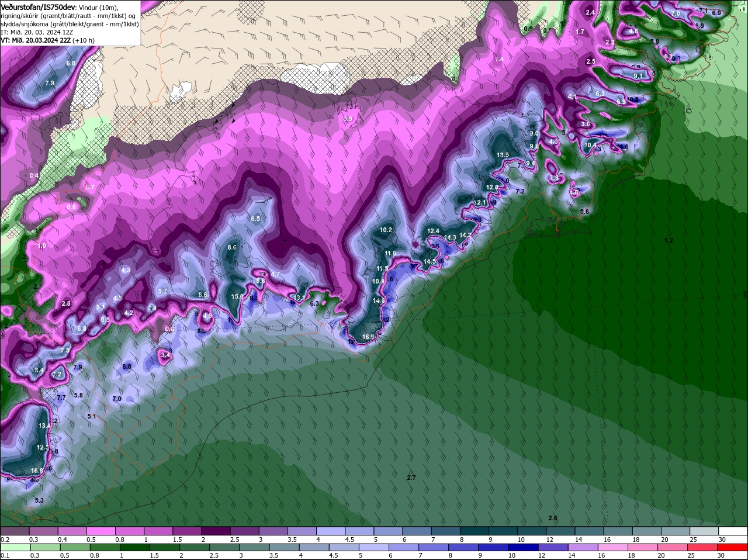Click the 7.7 value on the map
The image size is (748, 560).
tap(61, 397)
